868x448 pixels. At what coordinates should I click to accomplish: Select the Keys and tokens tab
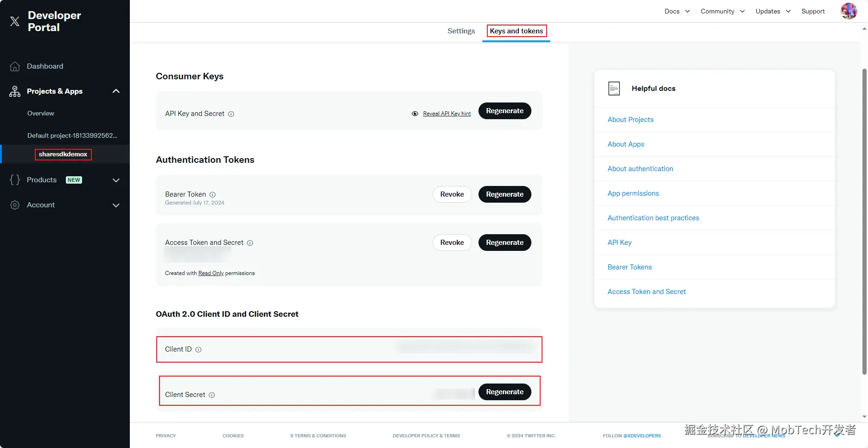pos(517,31)
